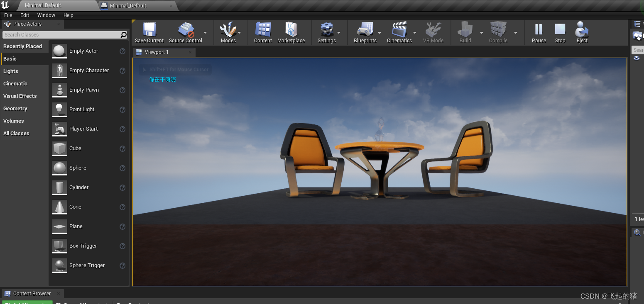This screenshot has height=304, width=644.
Task: Select the Empty Pawn icon
Action: coord(60,90)
